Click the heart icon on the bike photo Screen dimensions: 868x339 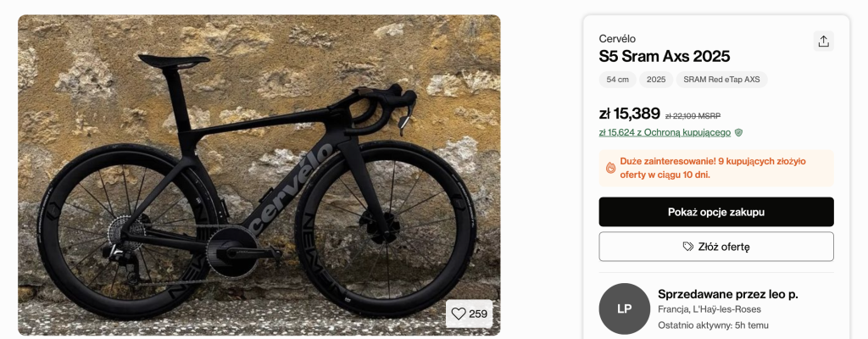pos(459,314)
